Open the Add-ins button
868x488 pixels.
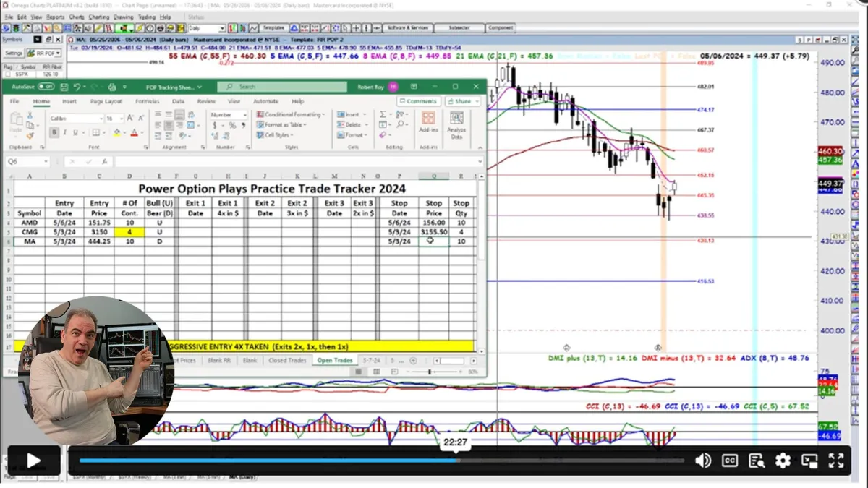[428, 122]
